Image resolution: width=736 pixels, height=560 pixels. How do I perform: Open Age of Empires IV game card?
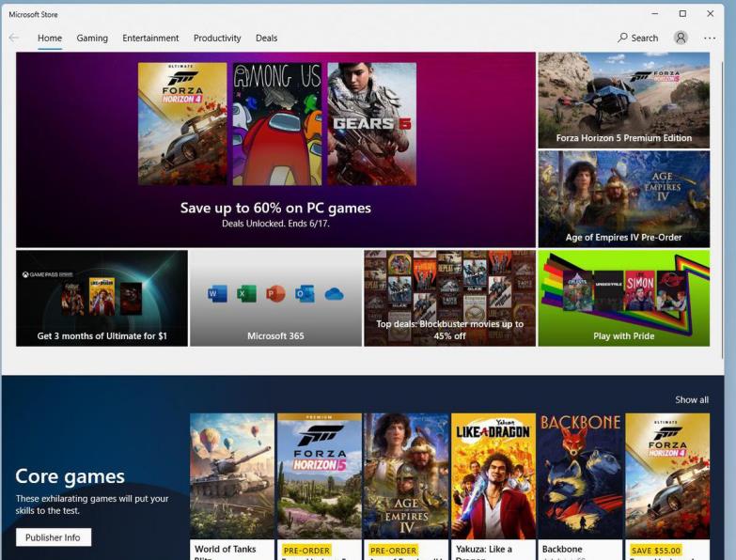click(x=406, y=487)
